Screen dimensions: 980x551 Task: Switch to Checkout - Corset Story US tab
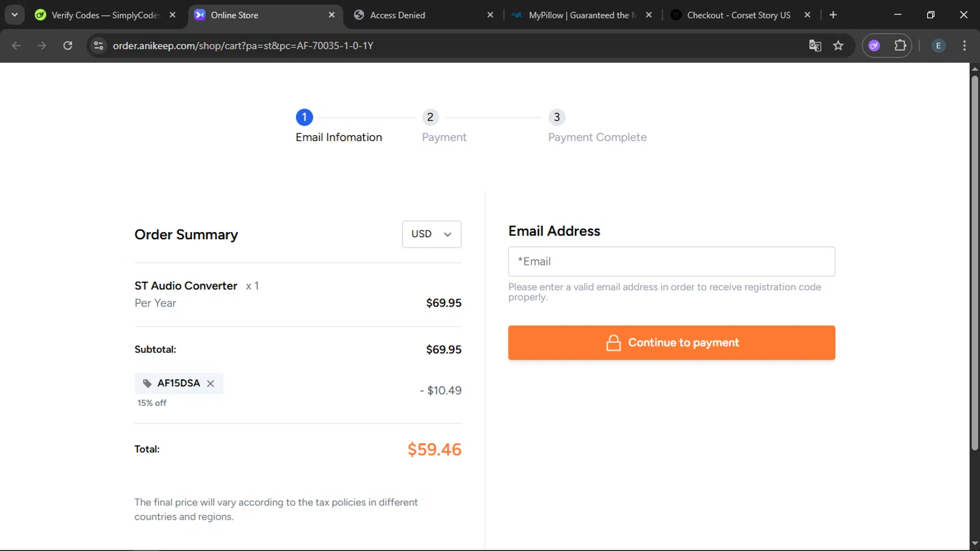point(738,15)
